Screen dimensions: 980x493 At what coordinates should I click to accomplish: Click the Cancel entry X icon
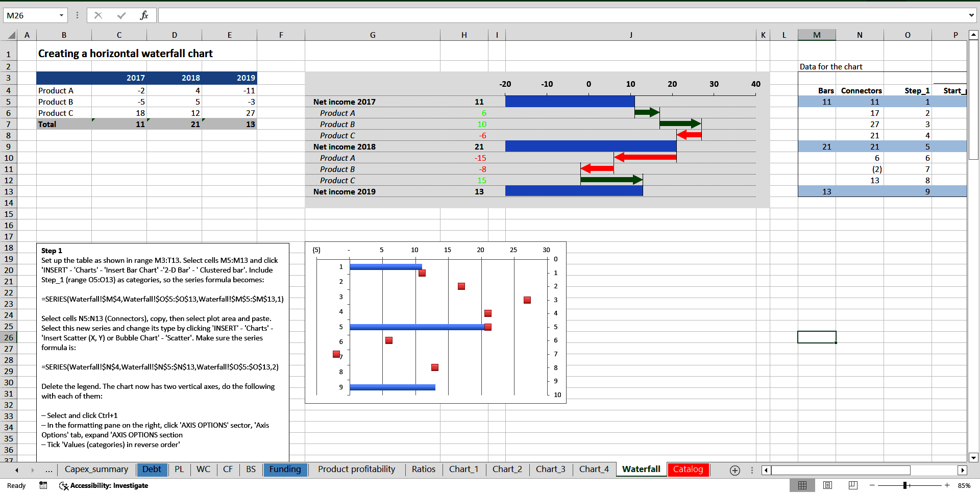[x=98, y=15]
